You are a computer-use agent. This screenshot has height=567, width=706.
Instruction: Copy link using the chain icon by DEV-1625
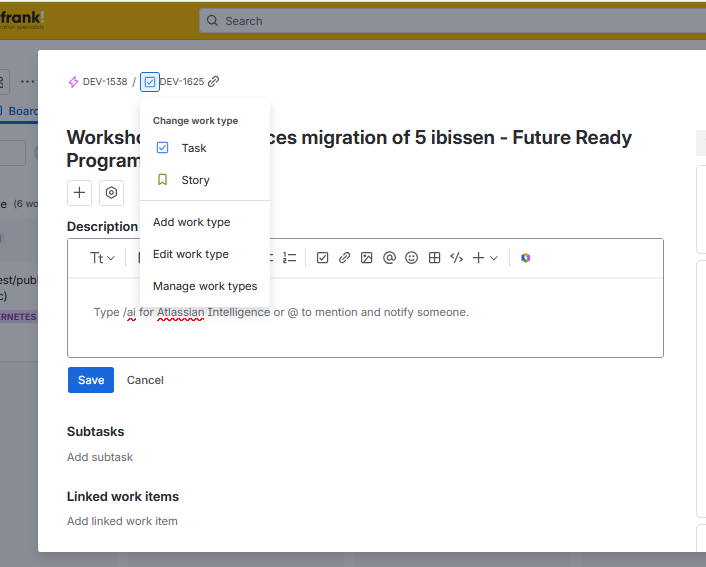(x=213, y=82)
